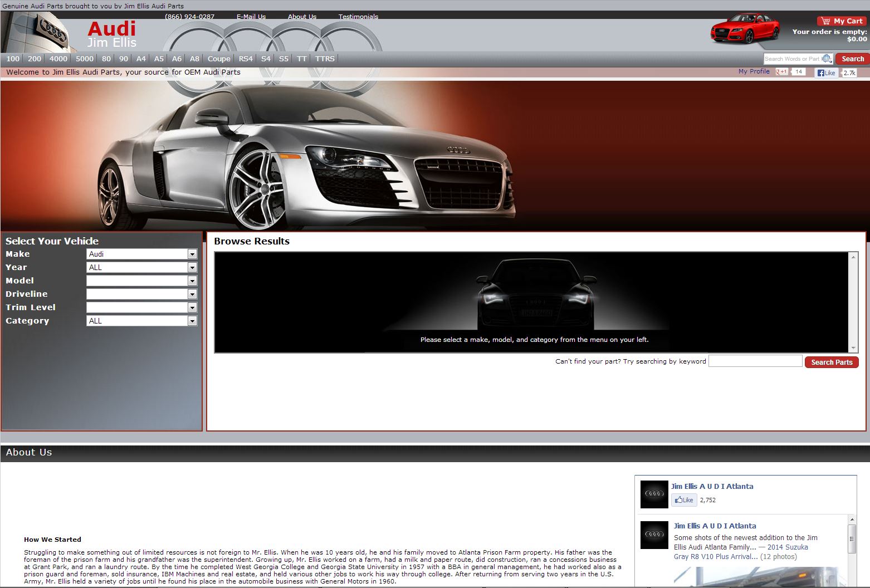Click the keyword search input field

click(755, 361)
